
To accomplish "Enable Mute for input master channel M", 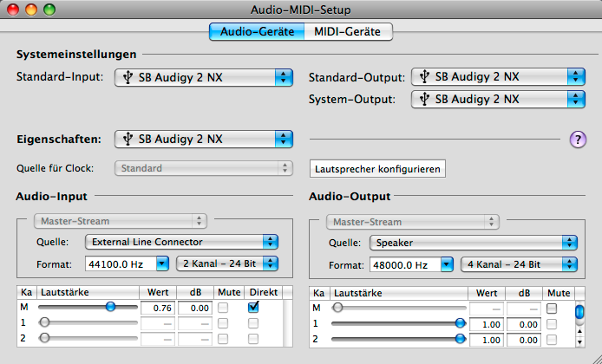I will 223,308.
